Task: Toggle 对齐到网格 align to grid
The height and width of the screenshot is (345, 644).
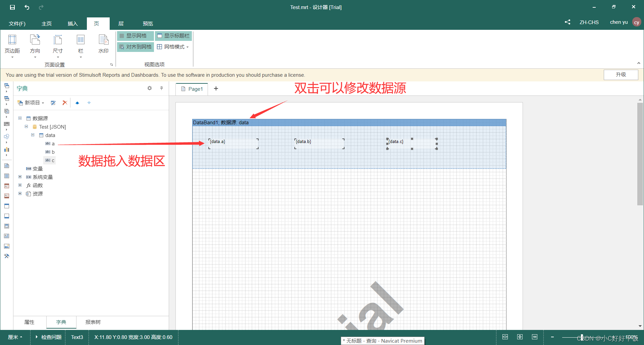Action: [136, 47]
